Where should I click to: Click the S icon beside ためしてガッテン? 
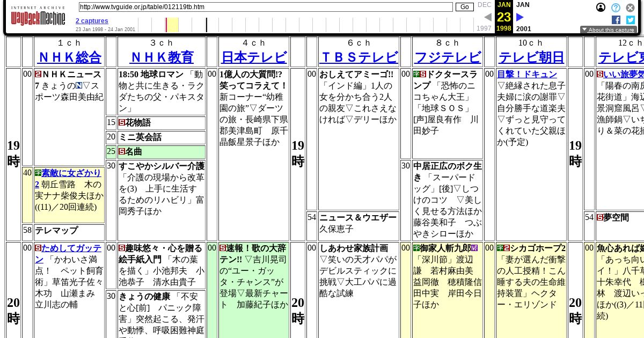click(38, 248)
